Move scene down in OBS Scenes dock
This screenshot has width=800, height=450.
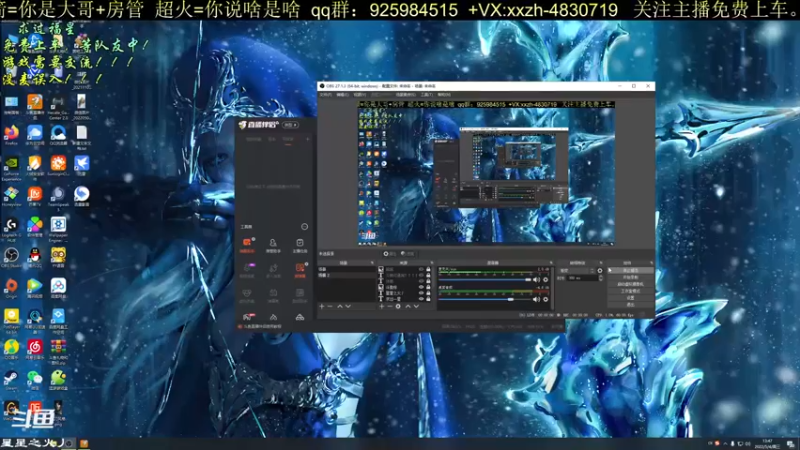(x=348, y=306)
